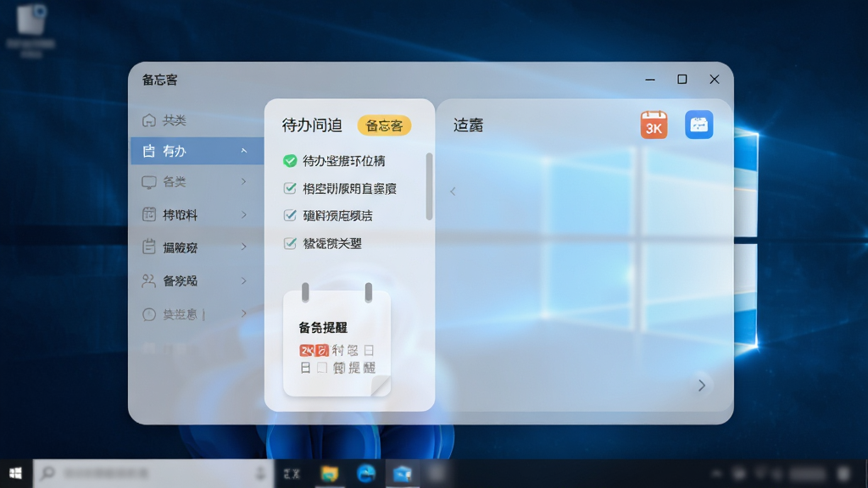Click the taskbar search box

[153, 474]
